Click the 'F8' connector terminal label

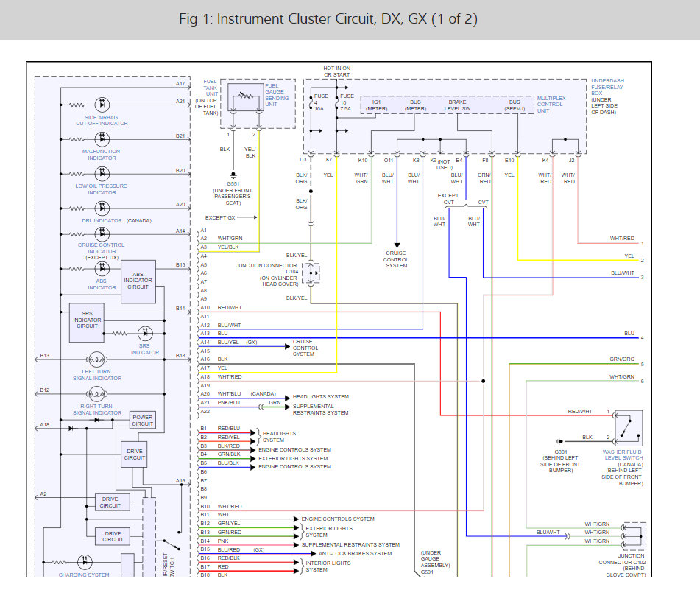point(485,160)
